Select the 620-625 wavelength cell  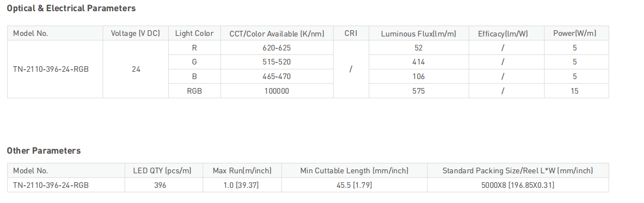pyautogui.click(x=277, y=48)
